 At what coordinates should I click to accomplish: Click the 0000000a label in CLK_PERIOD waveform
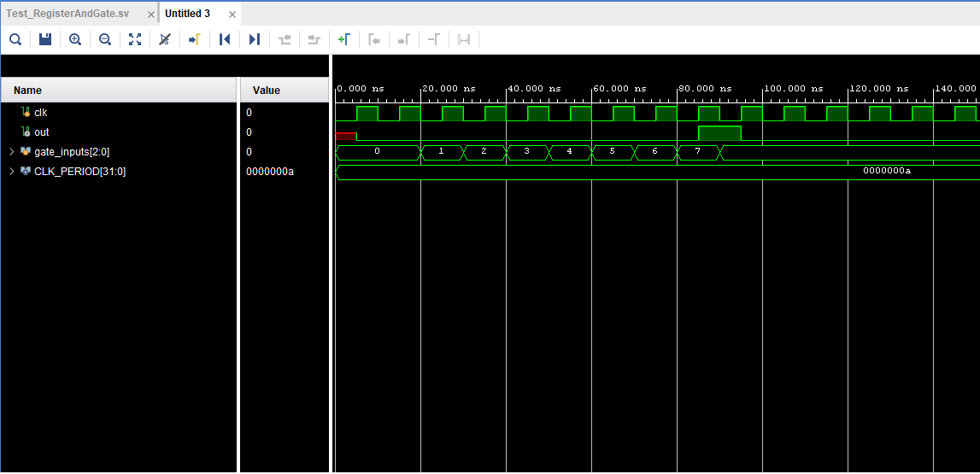(x=886, y=171)
